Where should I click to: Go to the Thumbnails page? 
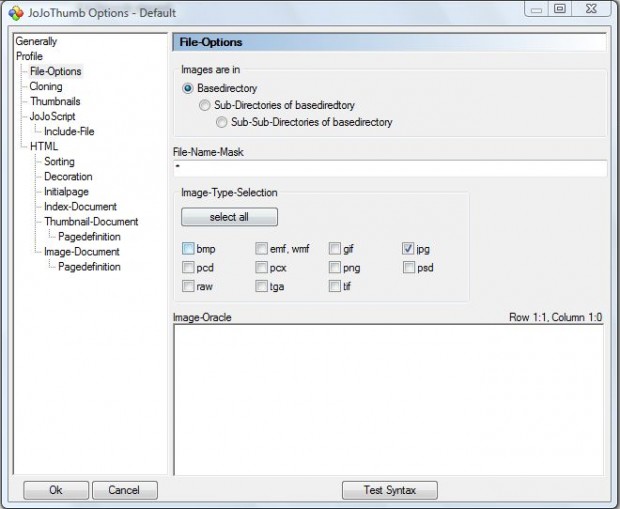pyautogui.click(x=55, y=101)
